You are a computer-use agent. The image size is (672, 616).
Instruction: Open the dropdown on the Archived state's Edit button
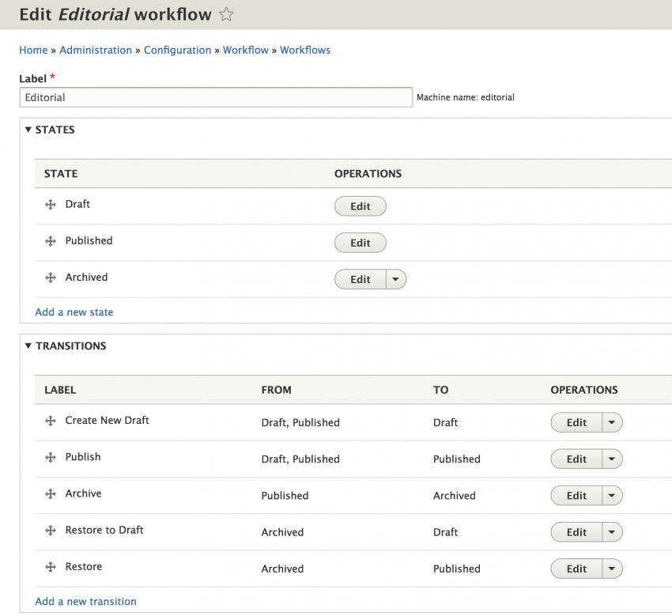[x=396, y=278]
